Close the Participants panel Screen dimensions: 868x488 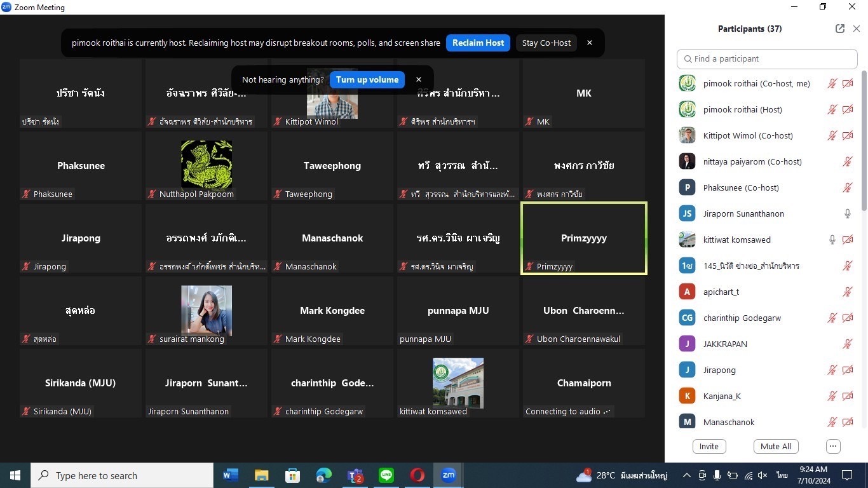857,29
